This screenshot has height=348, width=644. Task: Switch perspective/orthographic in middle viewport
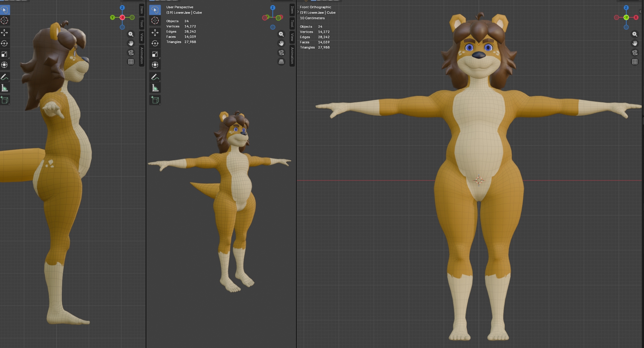pyautogui.click(x=281, y=61)
